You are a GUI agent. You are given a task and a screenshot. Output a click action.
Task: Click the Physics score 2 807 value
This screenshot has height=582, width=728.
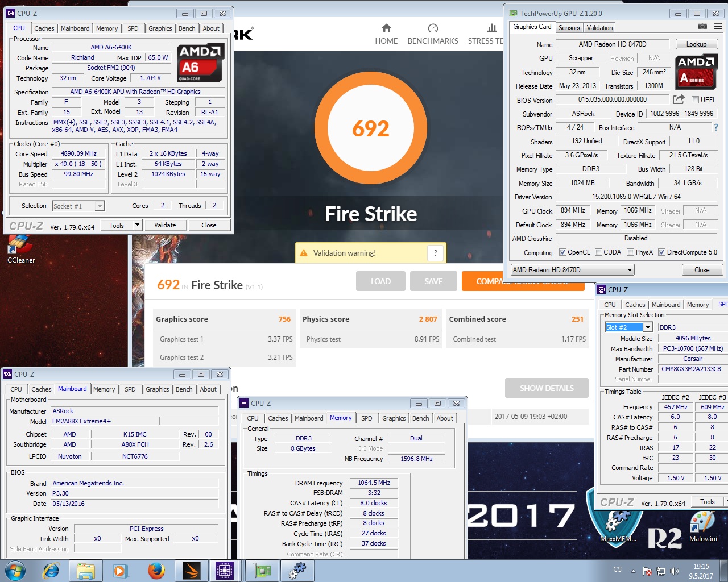[428, 319]
